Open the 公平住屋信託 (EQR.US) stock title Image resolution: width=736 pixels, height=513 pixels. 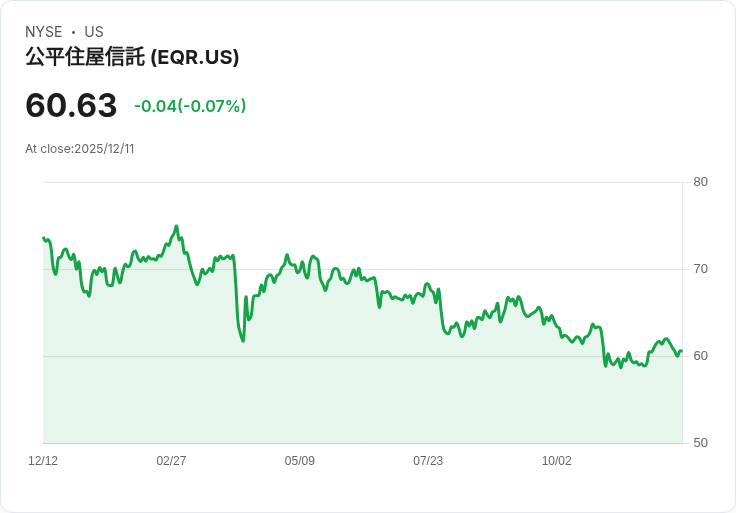coord(132,58)
